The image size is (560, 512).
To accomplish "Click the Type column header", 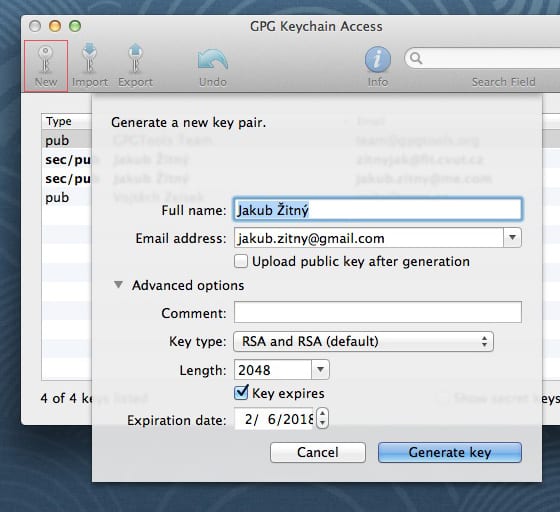I will click(x=66, y=121).
